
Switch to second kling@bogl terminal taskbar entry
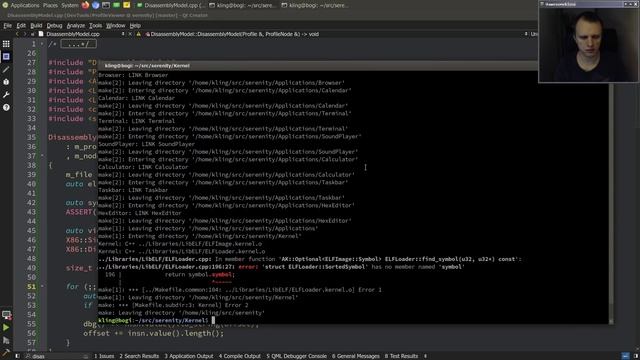pyautogui.click(x=243, y=5)
